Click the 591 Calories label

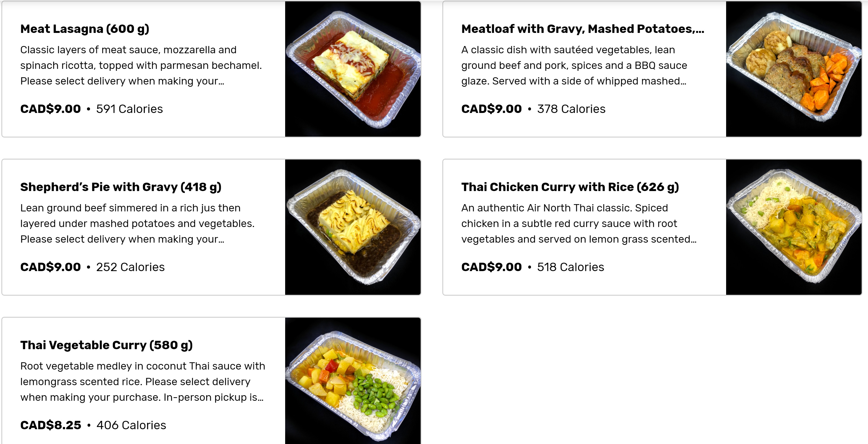click(130, 109)
